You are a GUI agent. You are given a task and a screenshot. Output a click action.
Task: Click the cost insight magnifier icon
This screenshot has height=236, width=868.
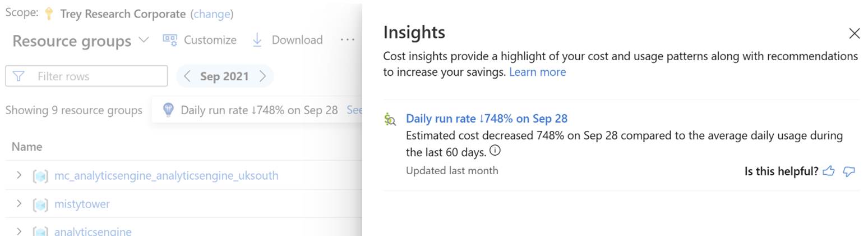tap(390, 119)
